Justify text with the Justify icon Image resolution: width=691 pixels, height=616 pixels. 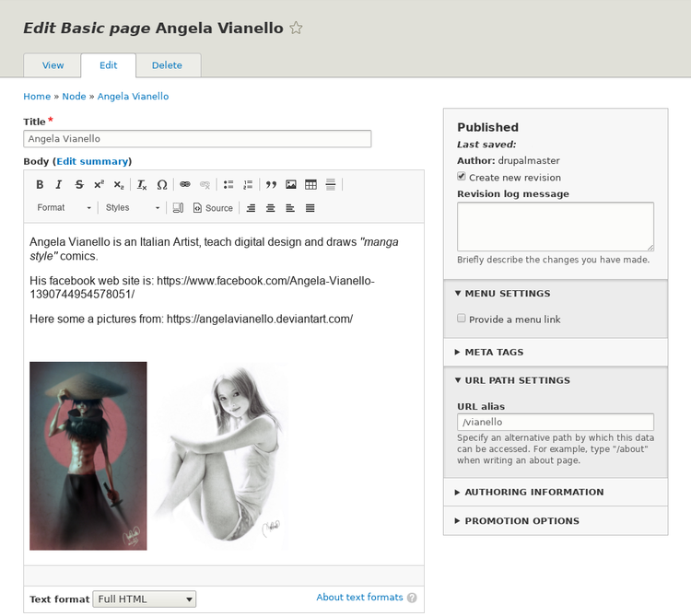point(310,208)
